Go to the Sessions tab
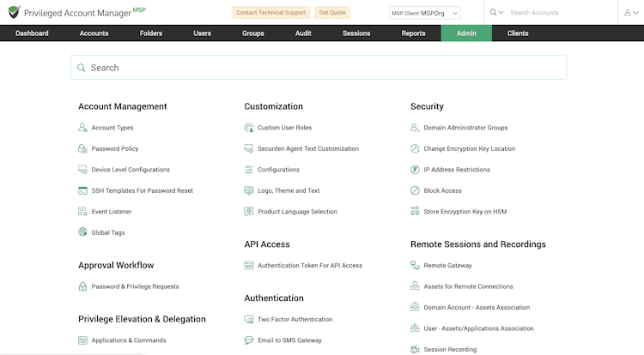This screenshot has width=644, height=355. 356,33
